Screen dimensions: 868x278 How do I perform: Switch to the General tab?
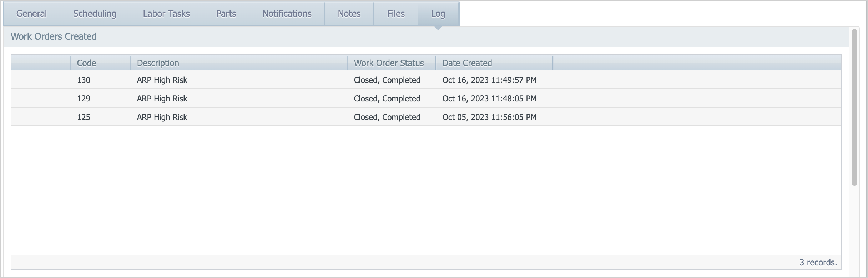click(x=31, y=14)
